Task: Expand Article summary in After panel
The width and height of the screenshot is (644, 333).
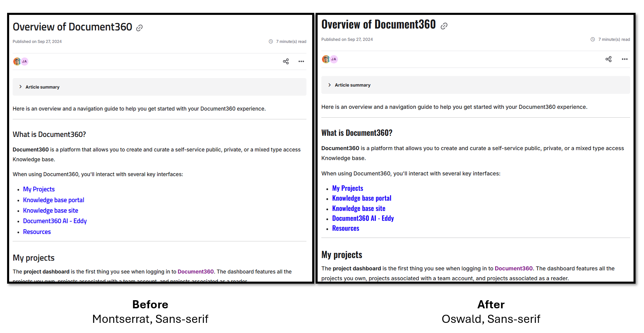Action: coord(476,85)
